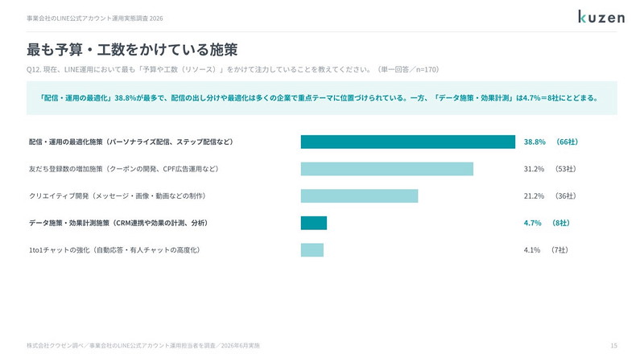Click the label 友だち登録数の増加施策
This screenshot has height=362, width=644.
124,169
